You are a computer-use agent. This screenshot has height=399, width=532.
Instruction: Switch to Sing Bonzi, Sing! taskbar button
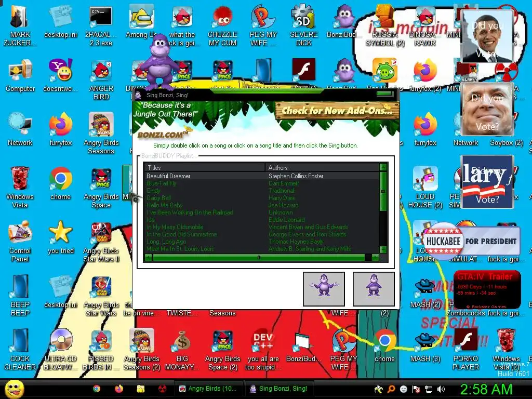[x=278, y=389]
